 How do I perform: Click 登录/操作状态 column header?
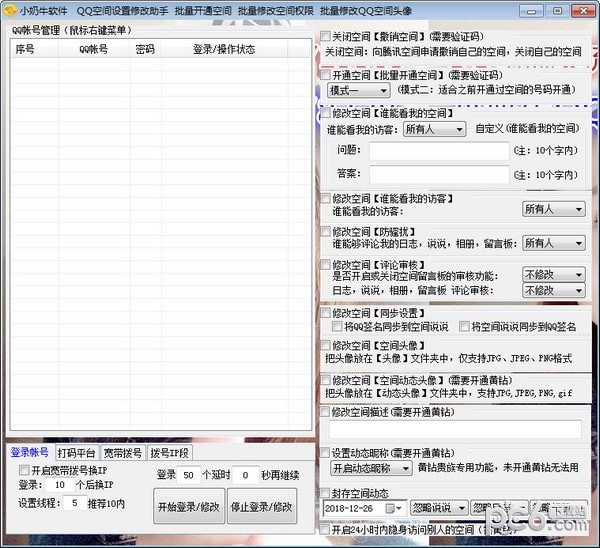coord(224,49)
